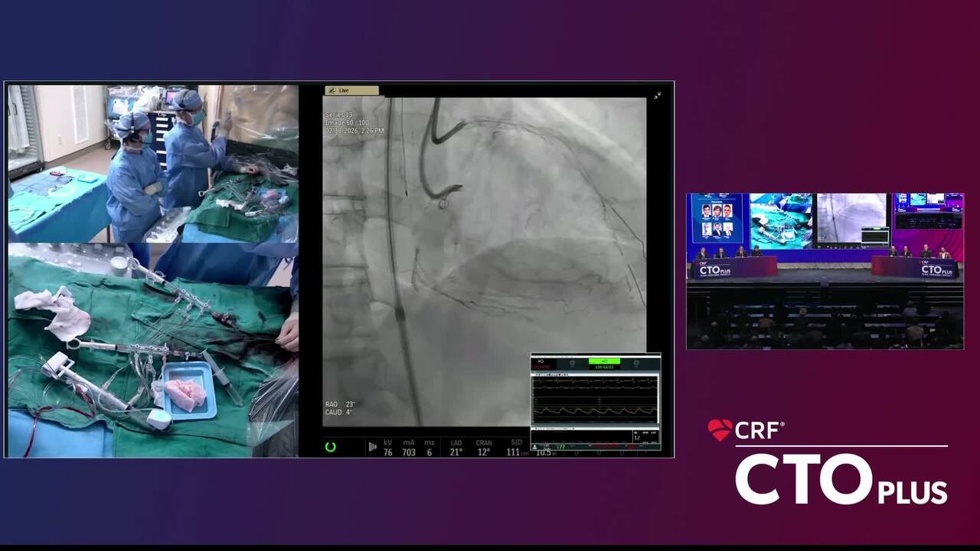
Task: Click the kV 76 readout
Action: tap(388, 448)
